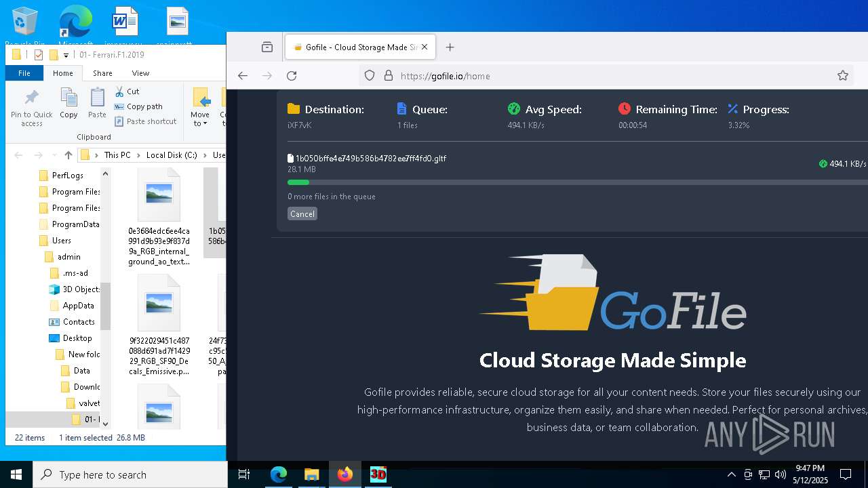This screenshot has height=488, width=868.
Task: Click Pin to Quick access icon
Action: coord(31,107)
